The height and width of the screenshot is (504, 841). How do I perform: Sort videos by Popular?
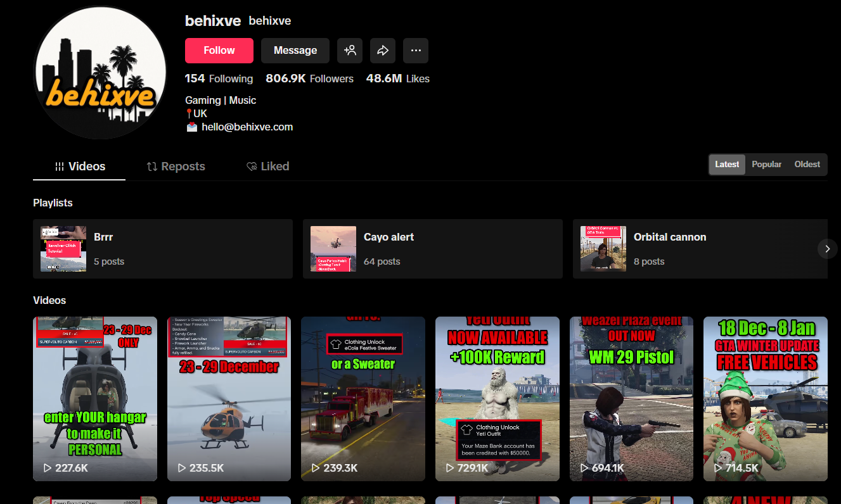point(766,164)
